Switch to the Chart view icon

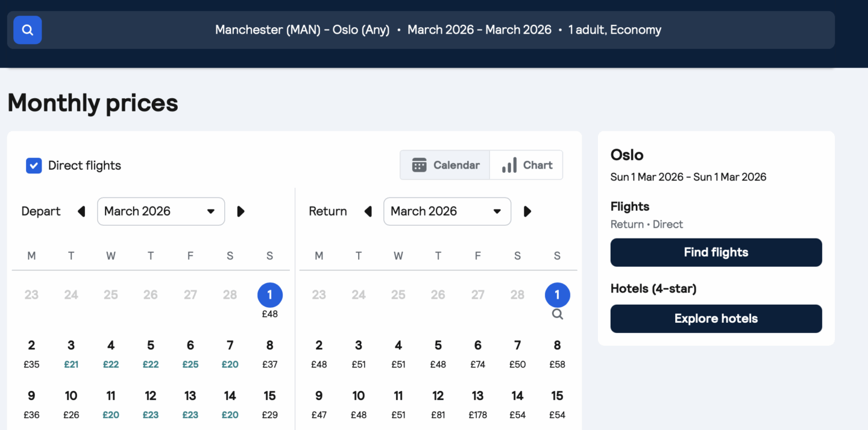tap(526, 164)
